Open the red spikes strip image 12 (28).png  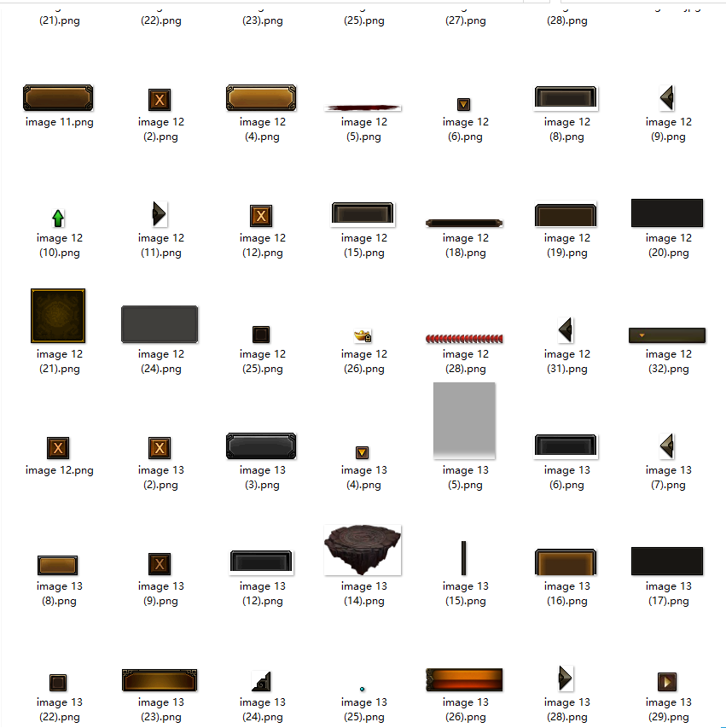[x=464, y=339]
